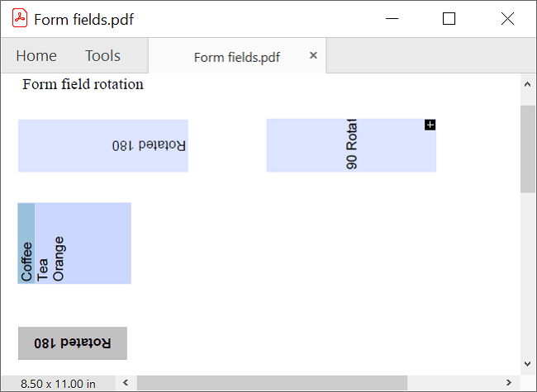Close the Form fields.pdf tab
Image resolution: width=537 pixels, height=392 pixels.
pos(313,55)
